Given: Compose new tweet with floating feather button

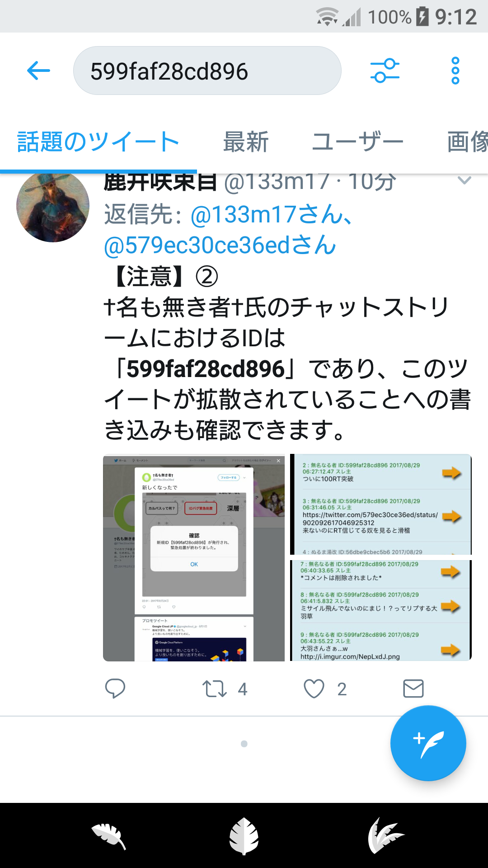Looking at the screenshot, I should (x=428, y=743).
